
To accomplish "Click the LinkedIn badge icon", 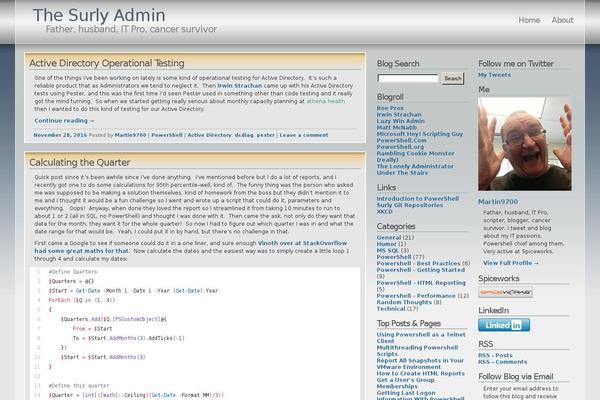I will click(x=504, y=325).
